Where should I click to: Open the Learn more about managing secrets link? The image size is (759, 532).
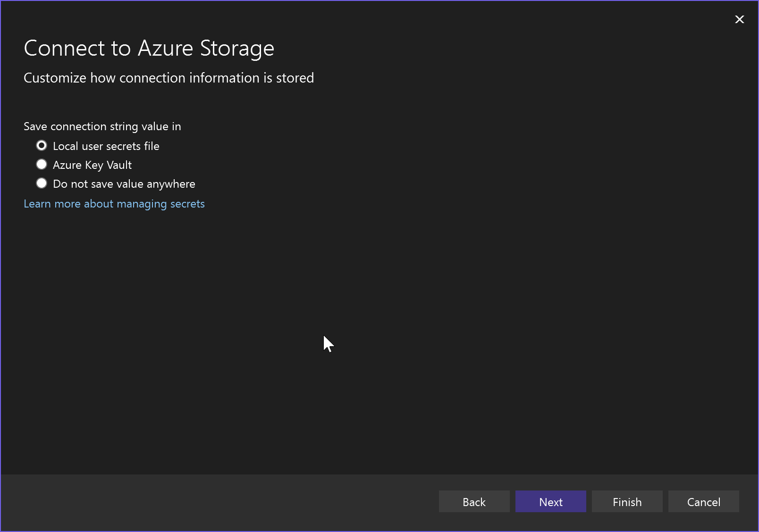point(114,204)
